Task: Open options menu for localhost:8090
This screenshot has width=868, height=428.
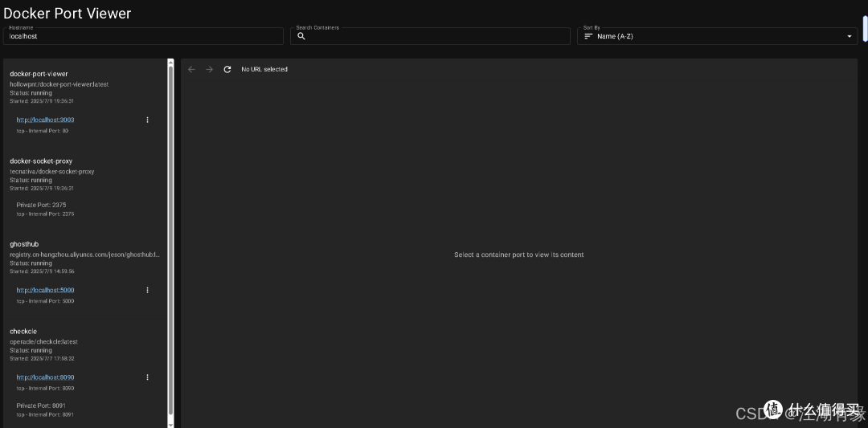Action: coord(147,377)
